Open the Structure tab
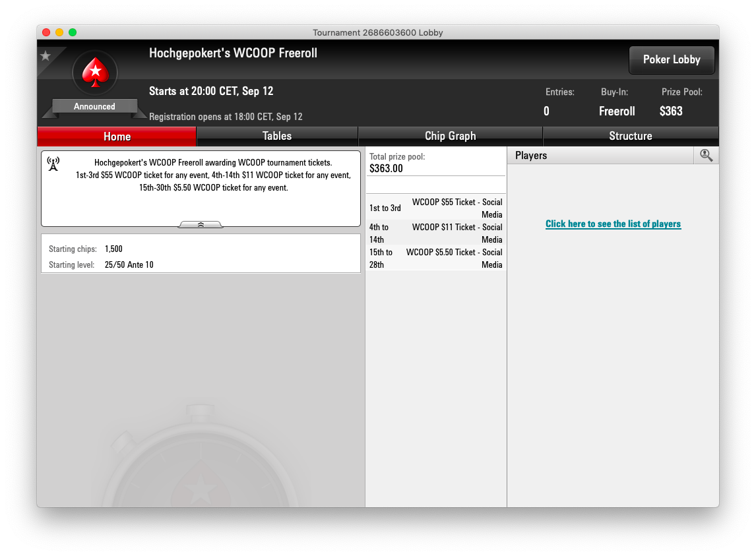Image resolution: width=756 pixels, height=556 pixels. (x=631, y=137)
